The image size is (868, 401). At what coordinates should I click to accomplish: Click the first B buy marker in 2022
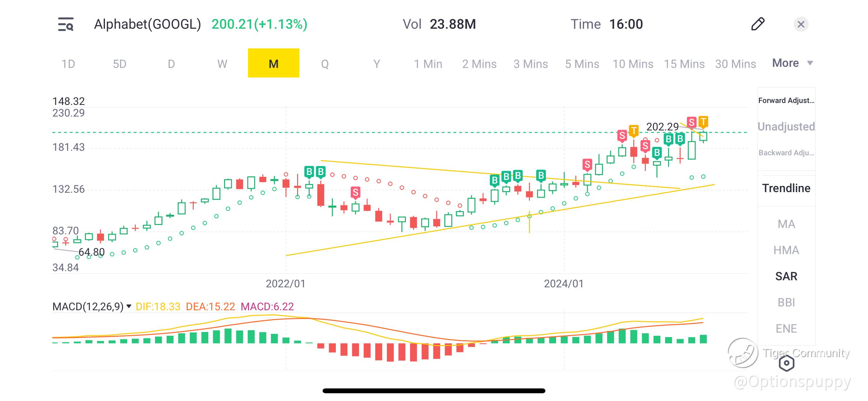coord(309,172)
